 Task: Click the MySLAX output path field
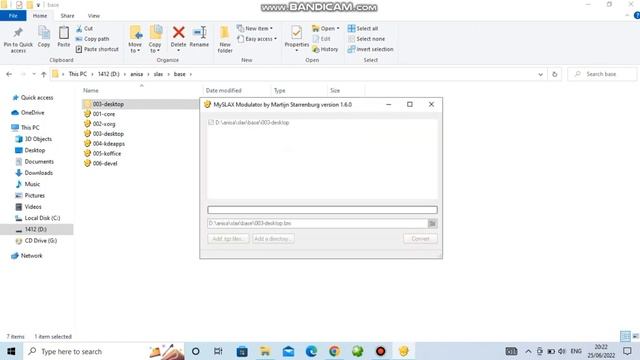pos(317,223)
